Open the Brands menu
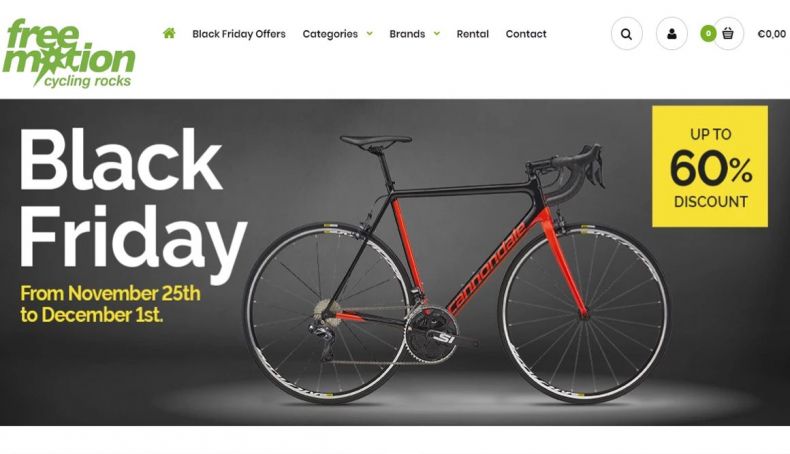The image size is (790, 454). [x=407, y=34]
